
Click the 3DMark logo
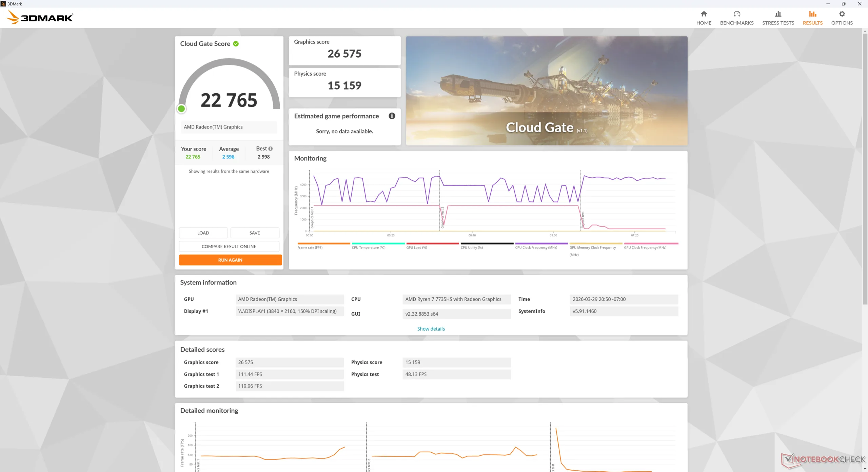click(40, 17)
